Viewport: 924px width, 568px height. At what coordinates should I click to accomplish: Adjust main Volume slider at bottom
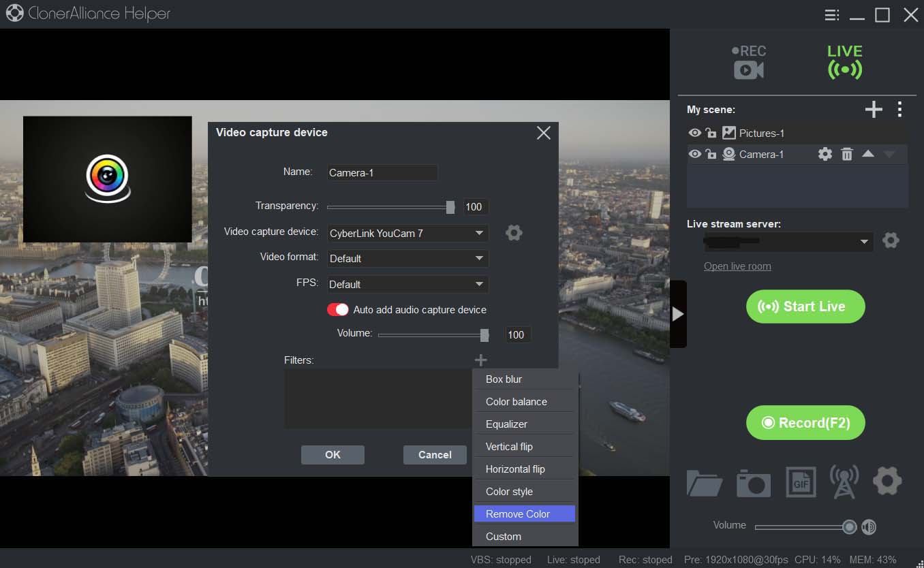(x=849, y=526)
